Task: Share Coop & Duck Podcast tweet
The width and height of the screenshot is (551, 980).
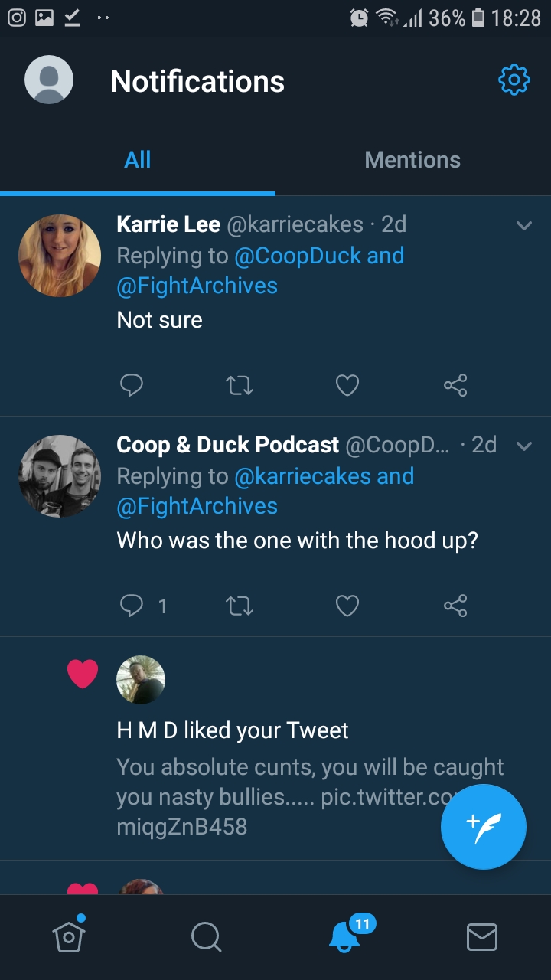Action: point(455,606)
